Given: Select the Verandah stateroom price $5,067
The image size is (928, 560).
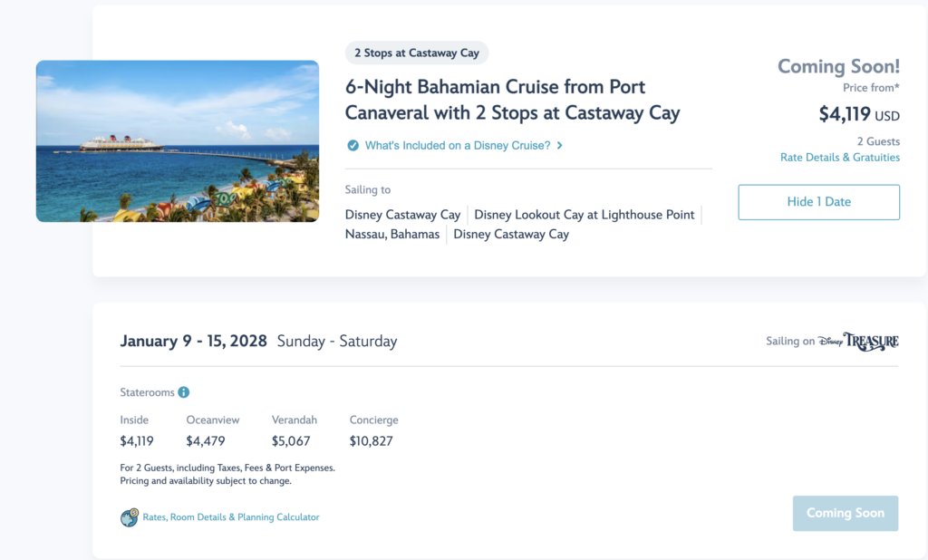Looking at the screenshot, I should pyautogui.click(x=291, y=441).
